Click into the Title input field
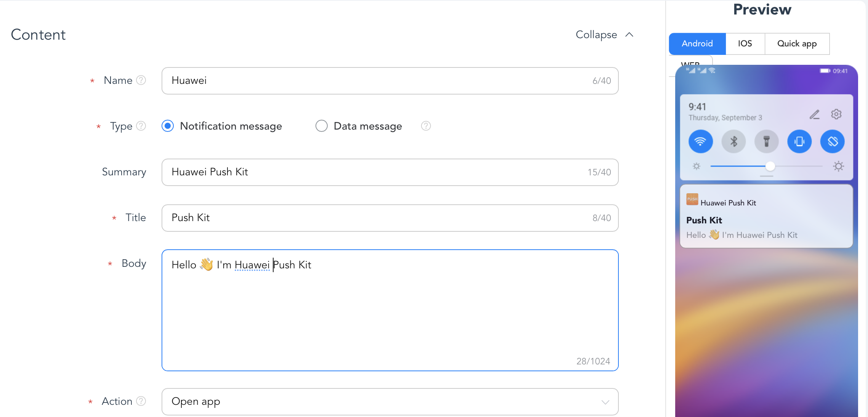 pos(390,218)
